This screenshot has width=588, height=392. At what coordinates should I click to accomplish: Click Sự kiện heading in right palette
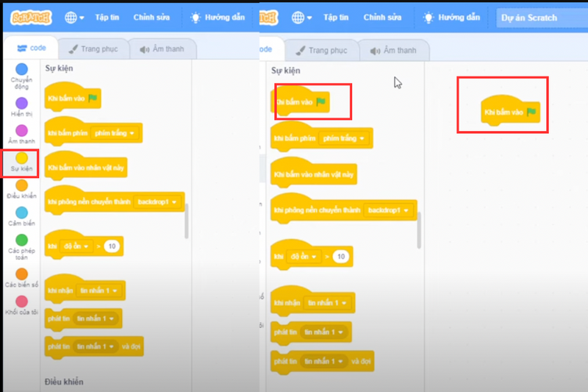(286, 71)
